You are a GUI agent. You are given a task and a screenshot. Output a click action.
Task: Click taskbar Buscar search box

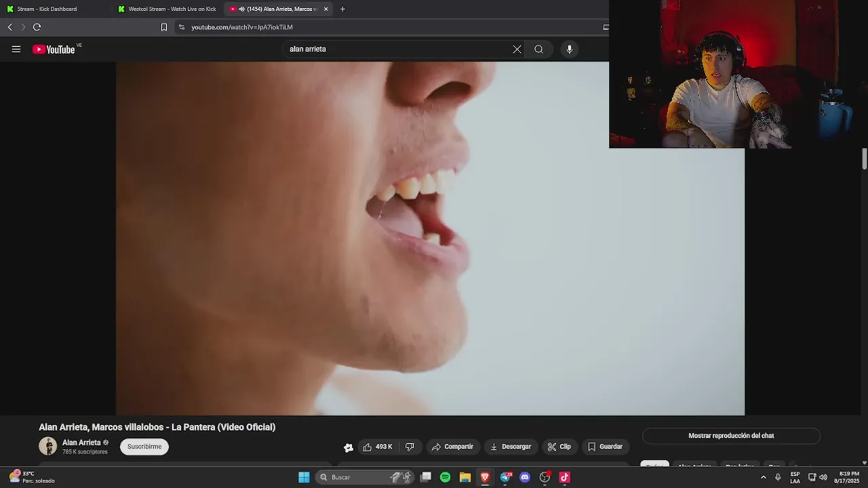point(365,477)
